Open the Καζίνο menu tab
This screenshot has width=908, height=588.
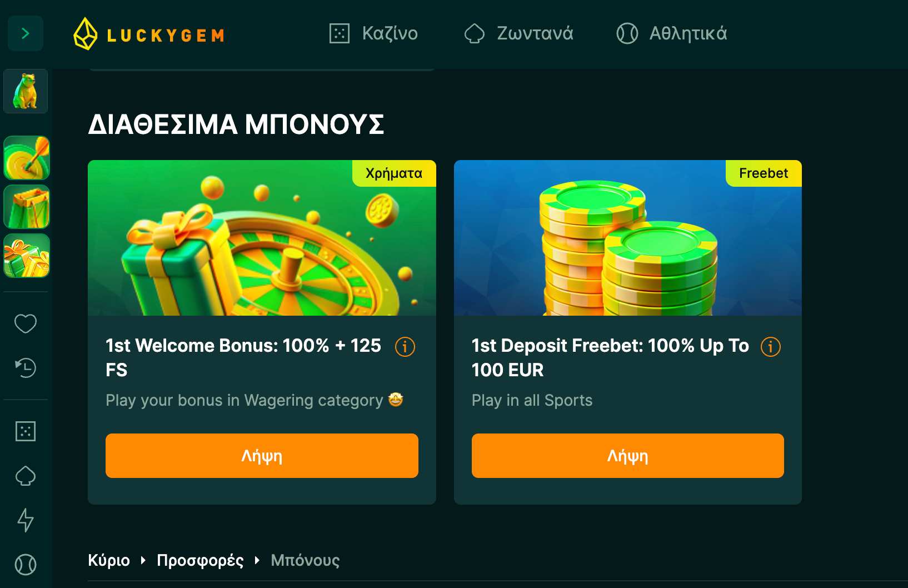click(373, 33)
